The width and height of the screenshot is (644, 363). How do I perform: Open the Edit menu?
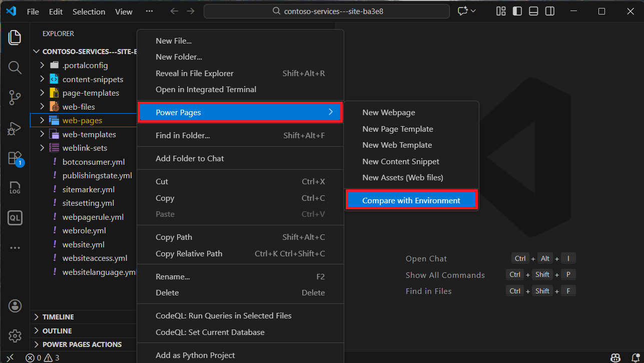pos(55,11)
